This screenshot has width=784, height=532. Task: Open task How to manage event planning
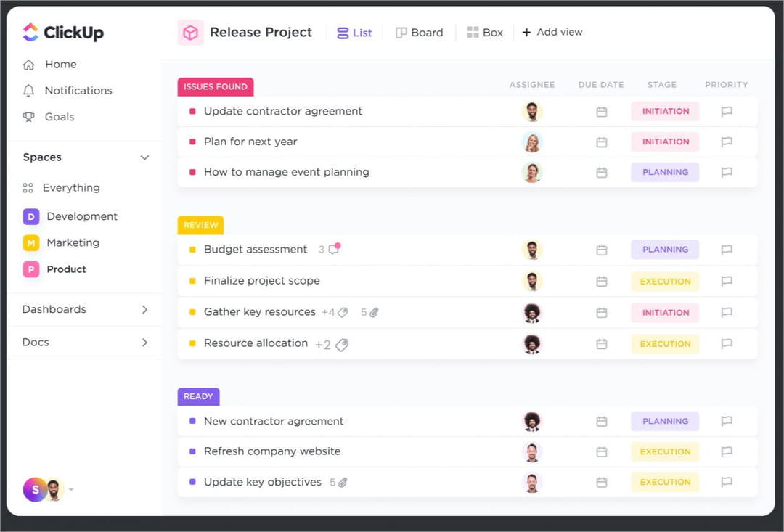click(287, 173)
